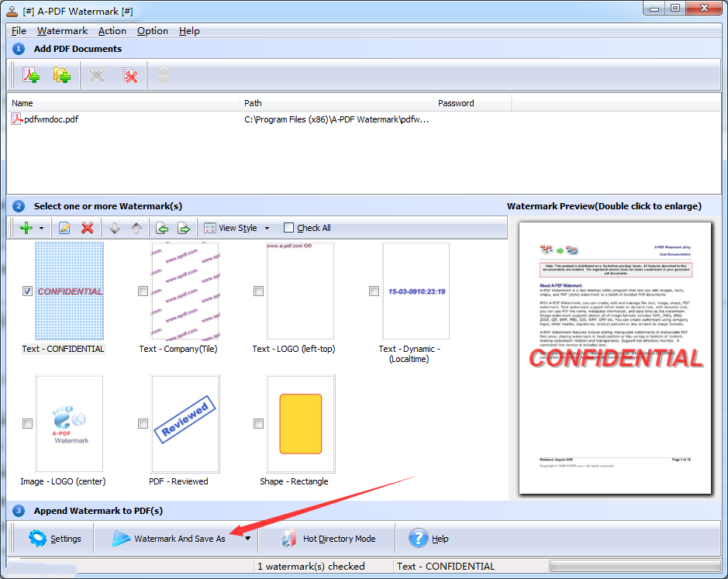Click the Watermark And Save As label

180,539
